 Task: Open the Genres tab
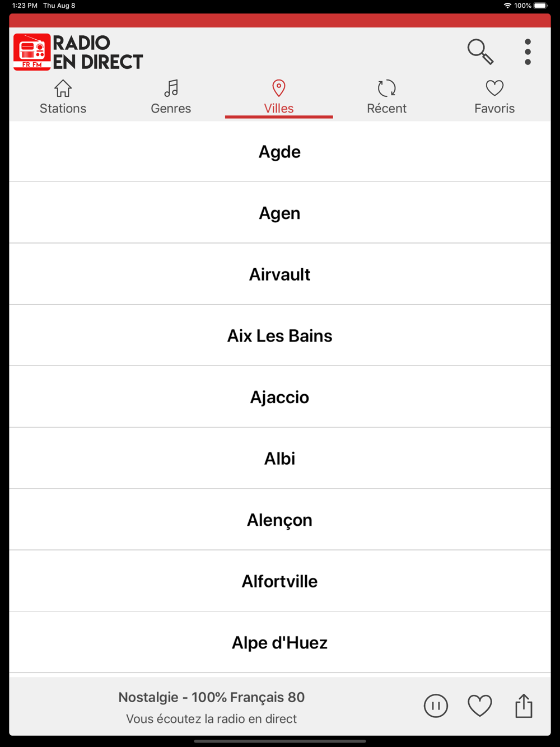[x=171, y=97]
